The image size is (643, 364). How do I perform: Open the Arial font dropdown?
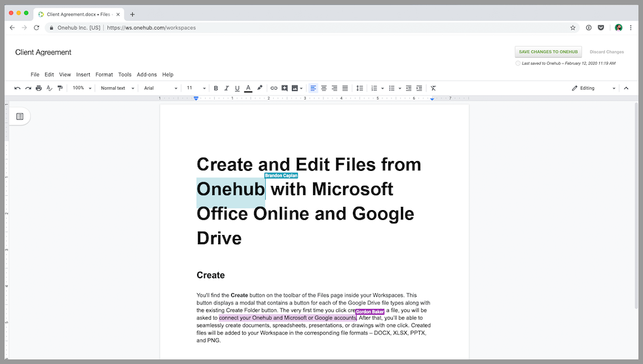tap(160, 88)
